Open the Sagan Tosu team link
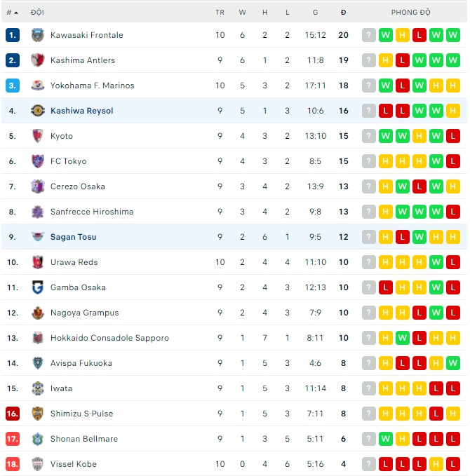The height and width of the screenshot is (476, 470). (x=73, y=237)
